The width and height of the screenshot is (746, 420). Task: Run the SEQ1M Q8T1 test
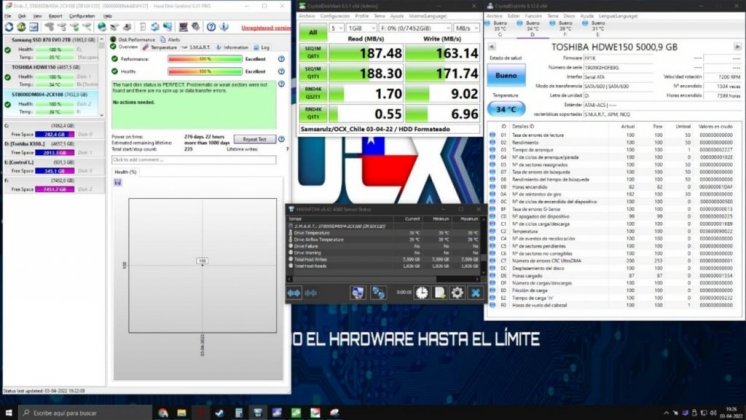313,53
